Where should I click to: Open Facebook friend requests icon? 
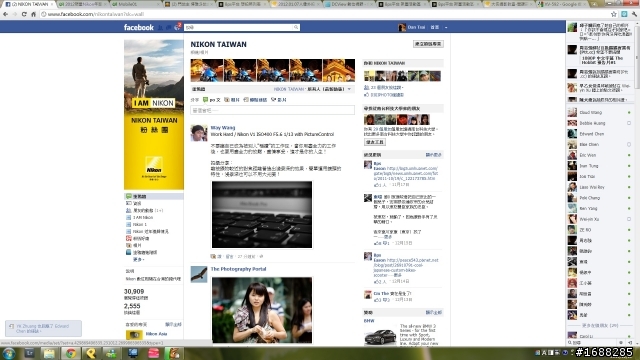160,27
